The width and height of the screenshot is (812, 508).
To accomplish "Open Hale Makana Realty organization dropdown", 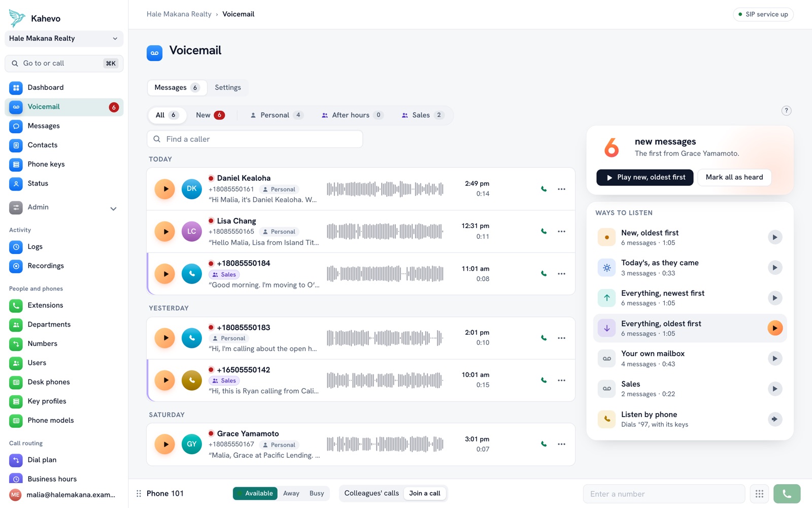I will (x=64, y=39).
